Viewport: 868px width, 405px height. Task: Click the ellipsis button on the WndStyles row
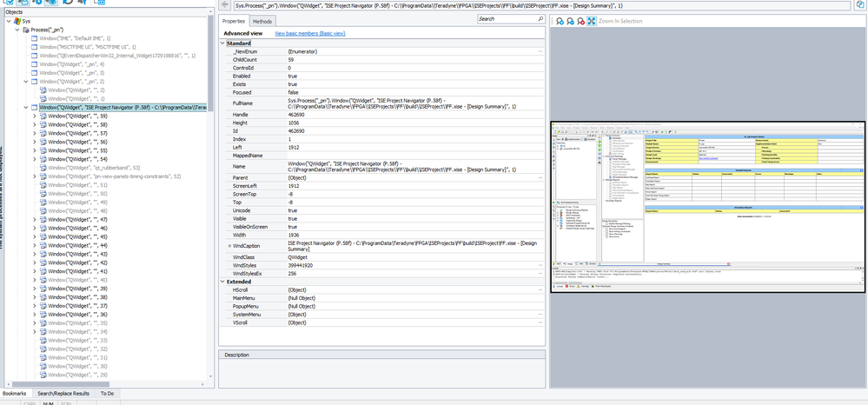(540, 264)
